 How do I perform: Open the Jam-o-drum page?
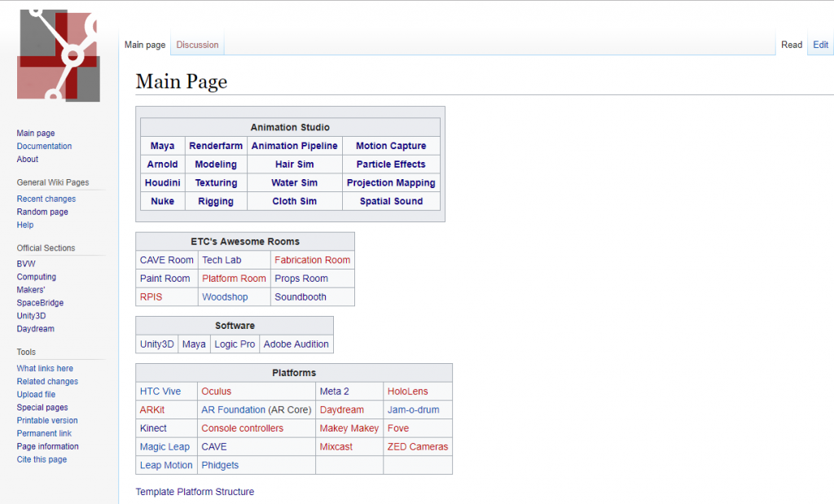point(413,410)
